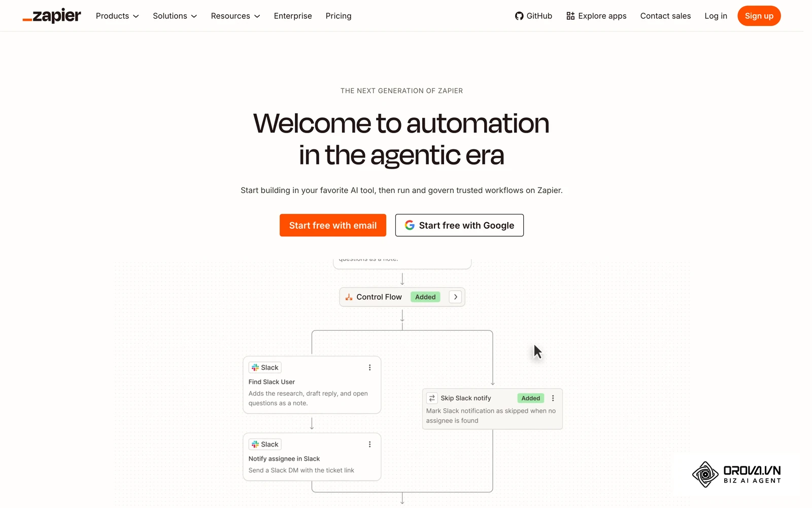Click the Slack badge on Find Slack User

pos(265,368)
